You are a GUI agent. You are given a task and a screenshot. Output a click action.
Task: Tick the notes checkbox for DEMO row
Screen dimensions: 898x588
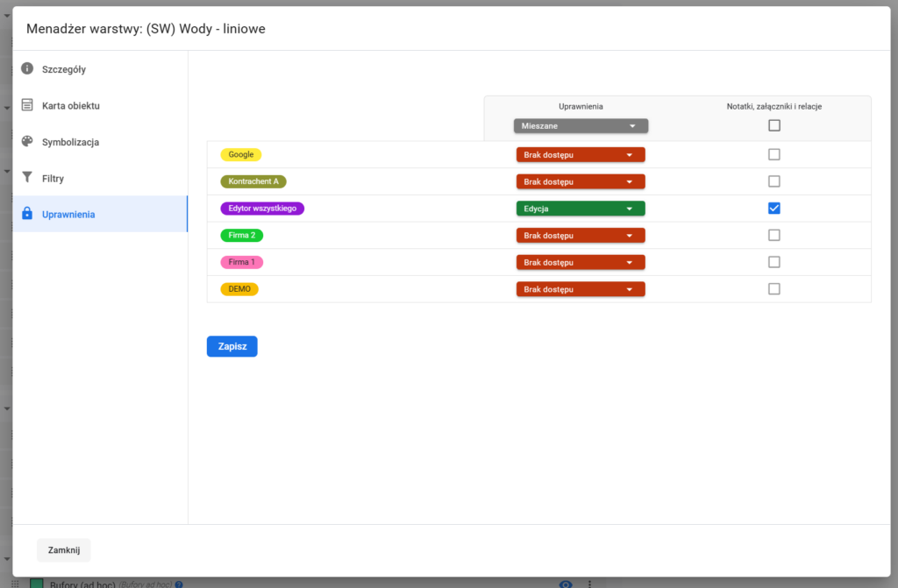click(773, 289)
